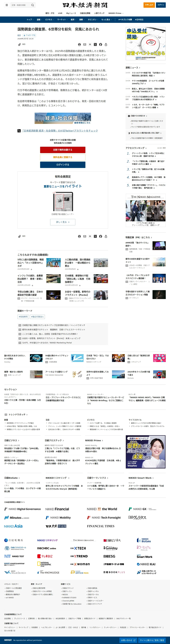Viewport: 170px width, 644px height.
Task: Open the 特集記事（PR）はこちら link
Action: [x=139, y=238]
